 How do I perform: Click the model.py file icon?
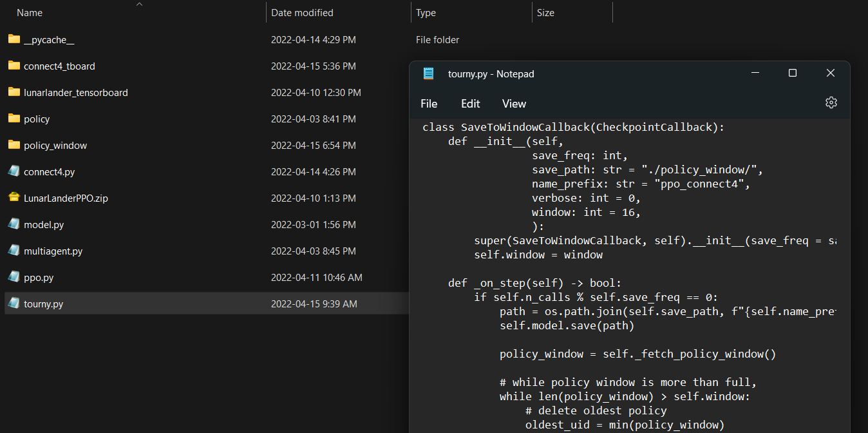point(14,224)
